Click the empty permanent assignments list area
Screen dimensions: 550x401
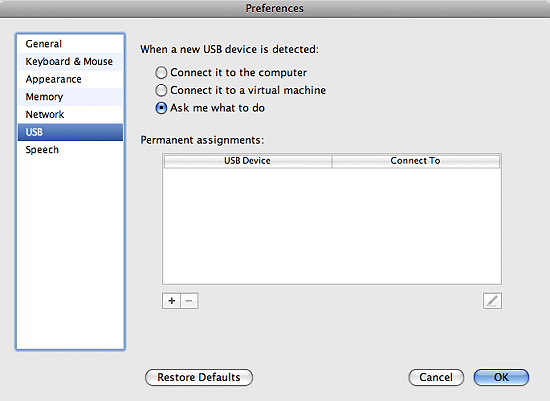pyautogui.click(x=332, y=226)
